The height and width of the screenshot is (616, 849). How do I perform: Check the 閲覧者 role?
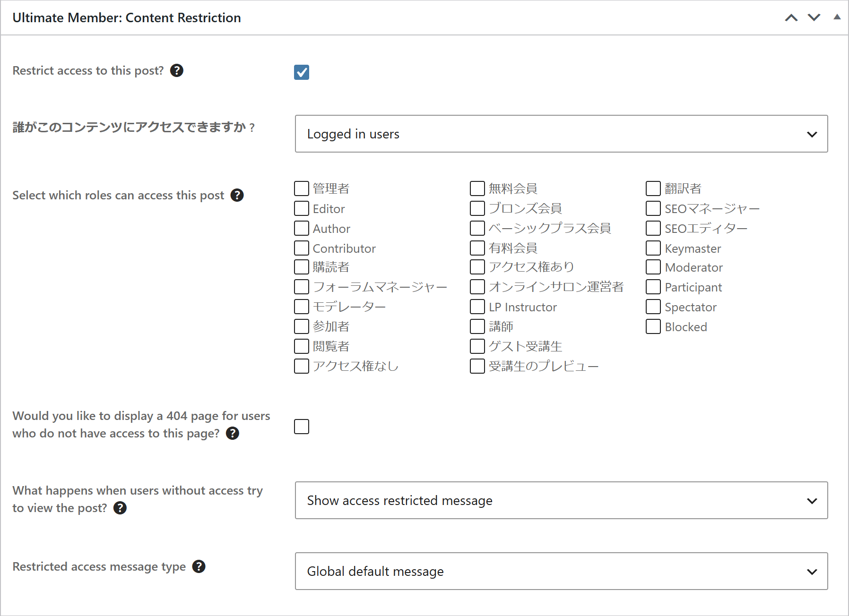tap(302, 346)
